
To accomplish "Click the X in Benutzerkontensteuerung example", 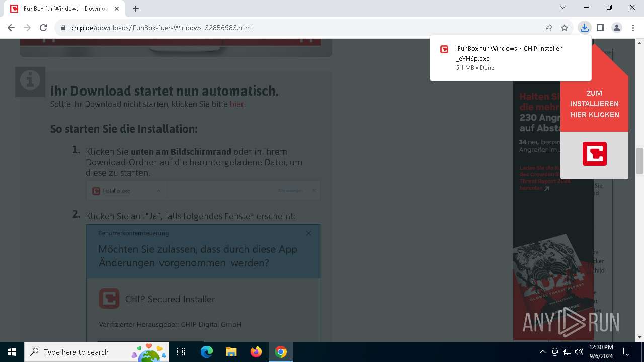I will 308,233.
